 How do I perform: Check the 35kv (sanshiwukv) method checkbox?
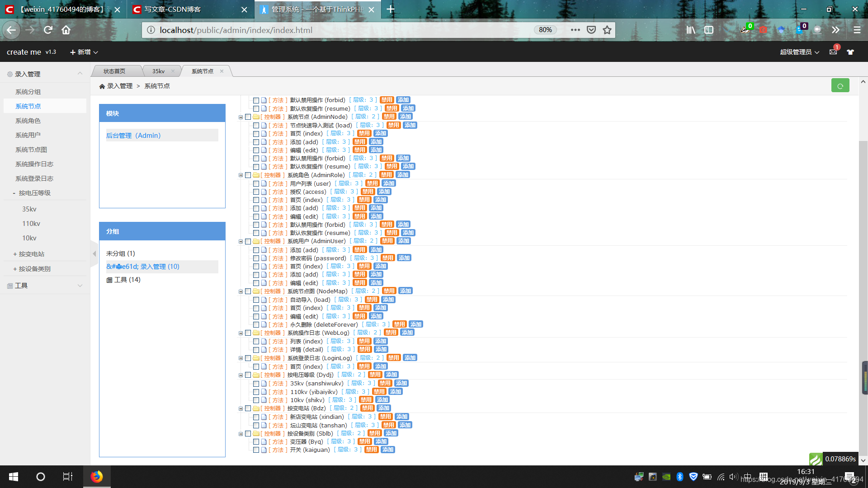point(256,384)
